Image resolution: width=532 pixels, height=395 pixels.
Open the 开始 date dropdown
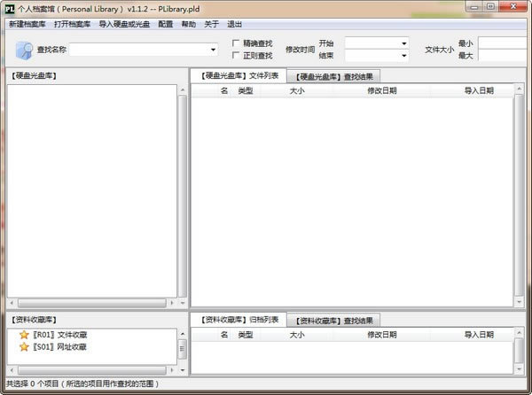403,43
